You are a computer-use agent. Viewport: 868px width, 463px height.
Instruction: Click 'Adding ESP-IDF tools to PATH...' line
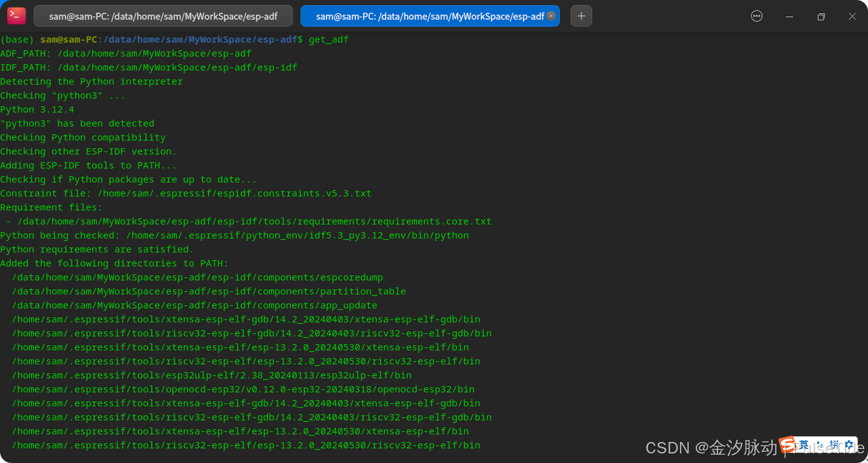click(x=88, y=165)
